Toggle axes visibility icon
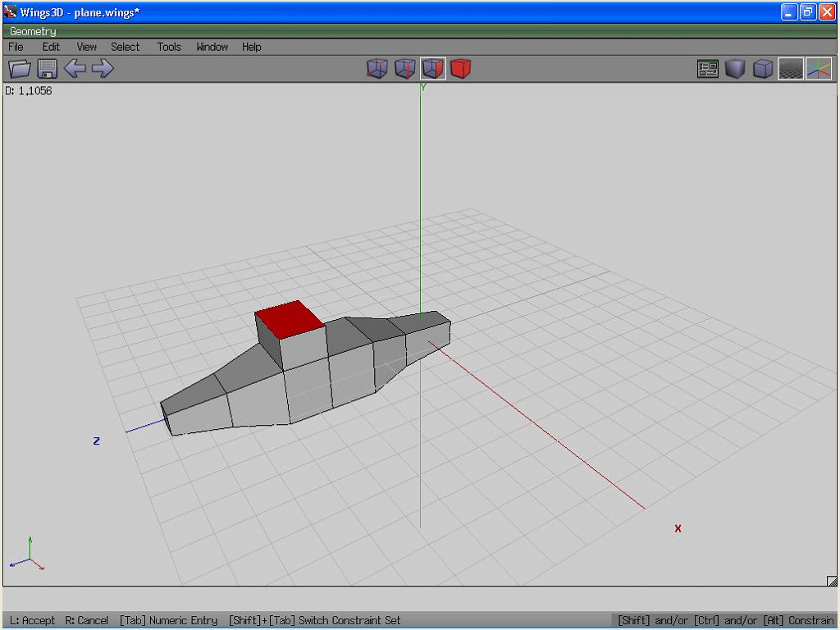Screen dimensions: 840x630 818,69
